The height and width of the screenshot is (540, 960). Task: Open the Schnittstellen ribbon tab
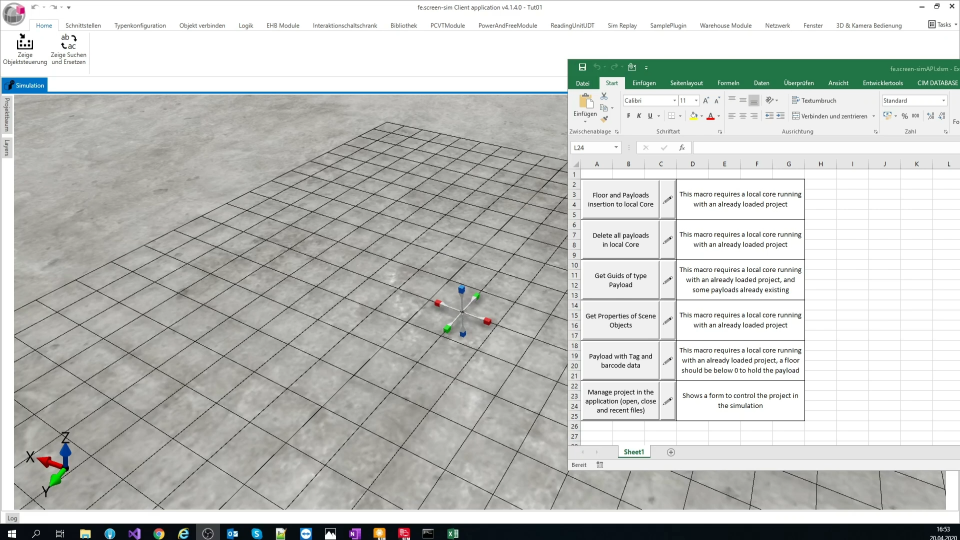click(83, 26)
